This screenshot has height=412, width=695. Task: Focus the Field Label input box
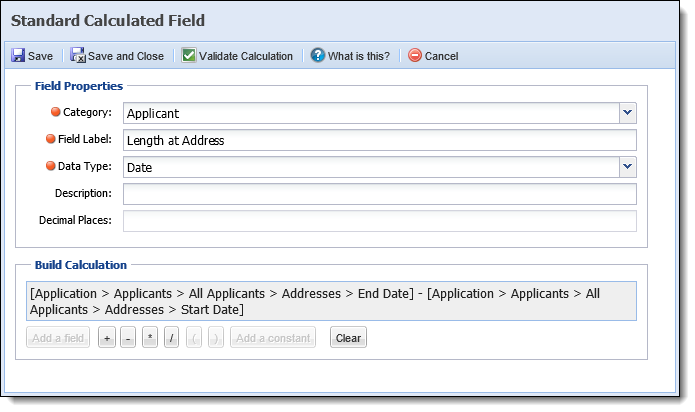pos(380,140)
